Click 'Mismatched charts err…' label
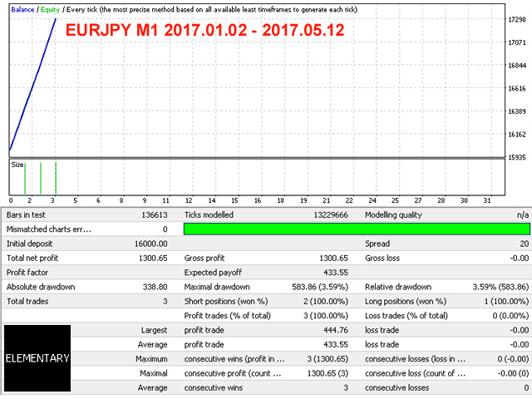This screenshot has height=399, width=532. (49, 229)
